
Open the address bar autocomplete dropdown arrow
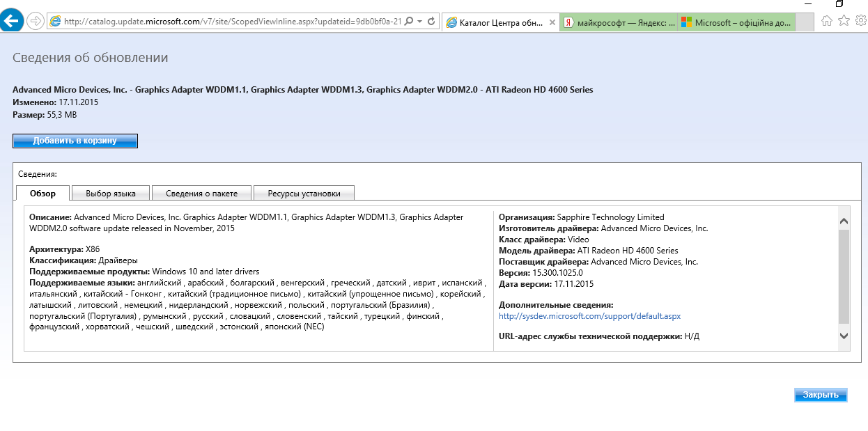pyautogui.click(x=419, y=22)
